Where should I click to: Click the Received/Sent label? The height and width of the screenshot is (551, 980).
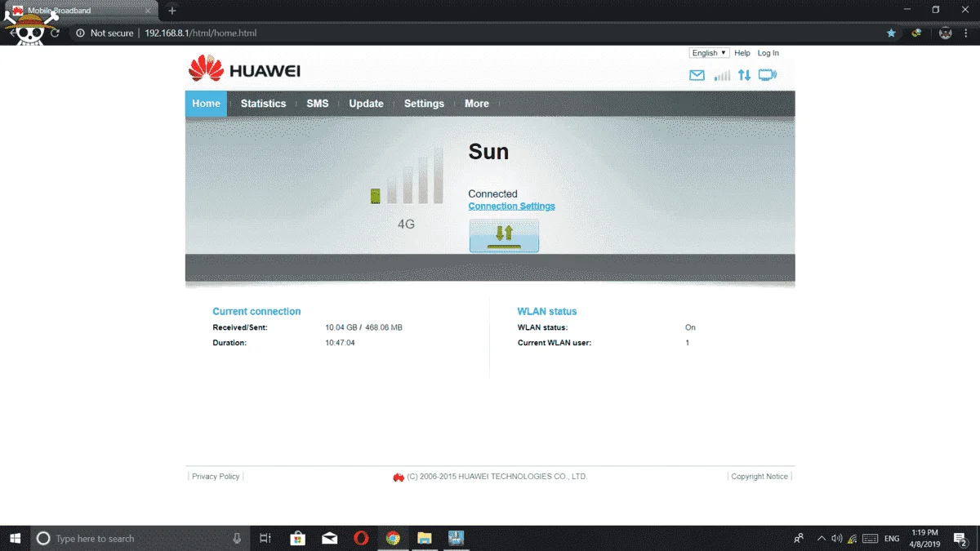[x=240, y=327]
